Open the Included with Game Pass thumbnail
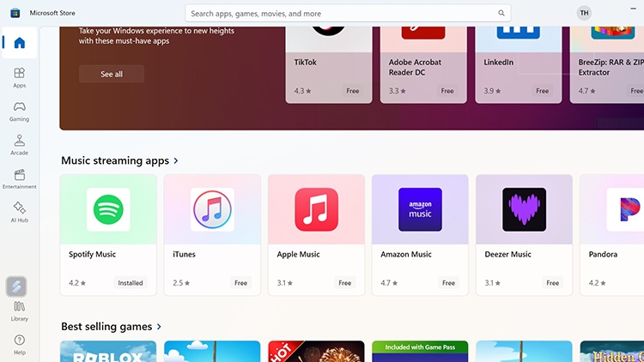This screenshot has height=362, width=644. pos(420,352)
